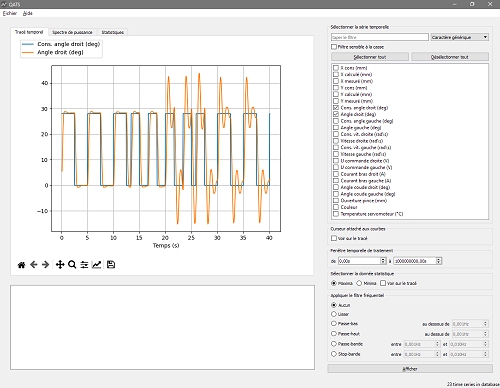This screenshot has width=500, height=388.
Task: Click the Cons. angle droit legend entry
Action: pos(61,44)
